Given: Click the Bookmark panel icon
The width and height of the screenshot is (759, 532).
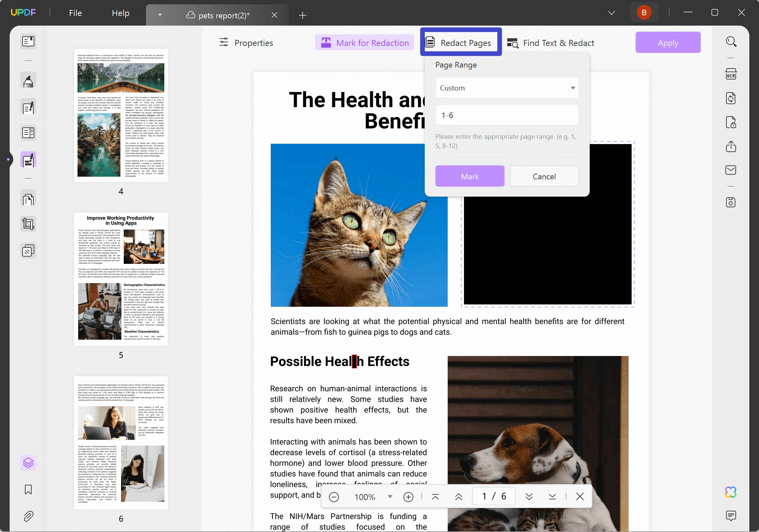Looking at the screenshot, I should point(28,489).
